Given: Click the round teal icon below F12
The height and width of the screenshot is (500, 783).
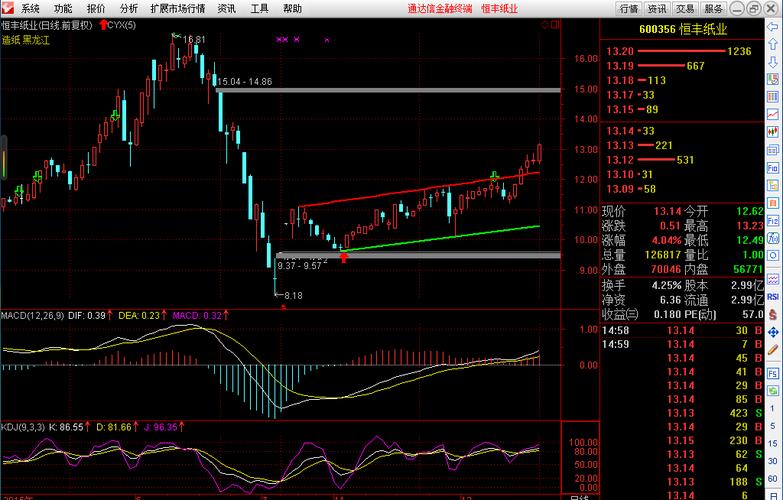Looking at the screenshot, I should [x=773, y=238].
